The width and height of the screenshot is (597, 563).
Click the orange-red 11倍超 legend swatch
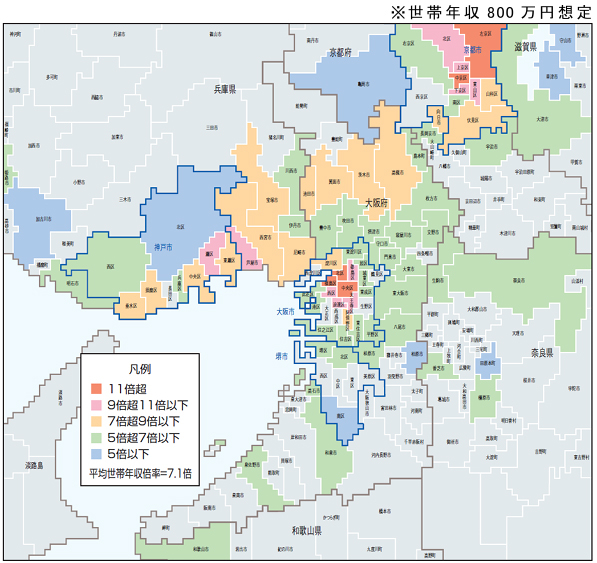96,389
